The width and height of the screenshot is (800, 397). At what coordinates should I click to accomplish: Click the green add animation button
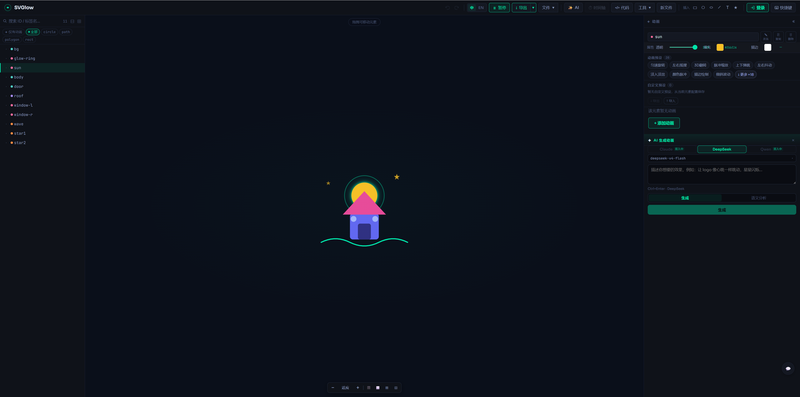pyautogui.click(x=664, y=123)
